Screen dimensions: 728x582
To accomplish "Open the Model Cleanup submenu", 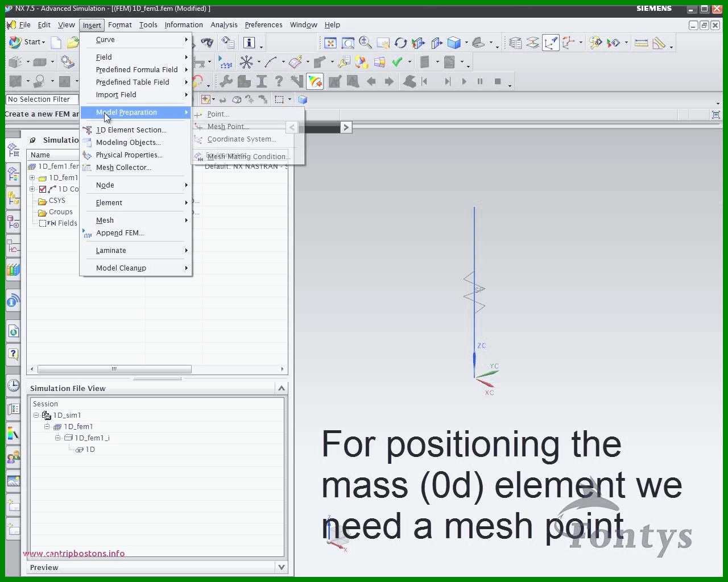I will pyautogui.click(x=136, y=268).
